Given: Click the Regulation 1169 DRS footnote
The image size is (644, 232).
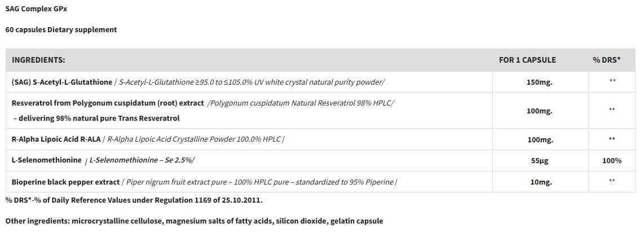Looking at the screenshot, I should 134,200.
